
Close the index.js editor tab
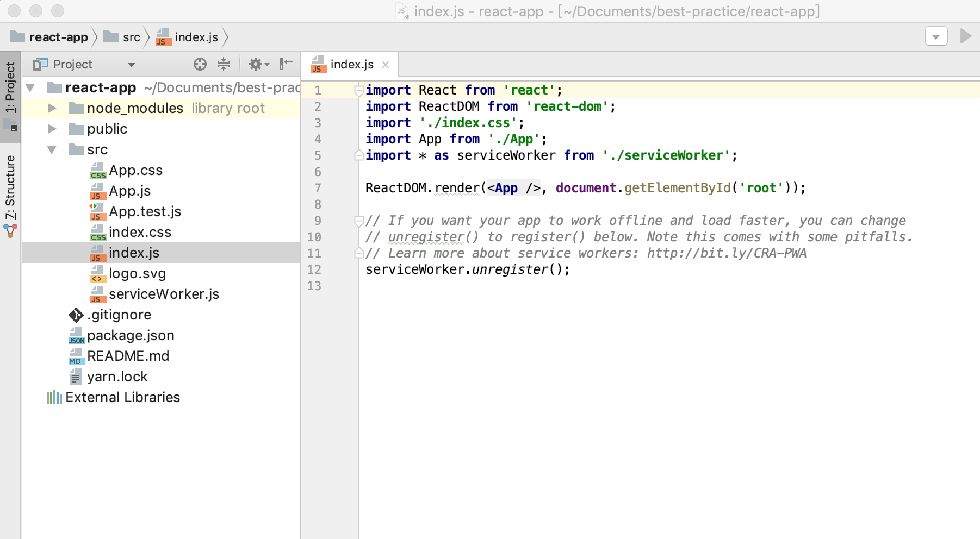pyautogui.click(x=386, y=65)
